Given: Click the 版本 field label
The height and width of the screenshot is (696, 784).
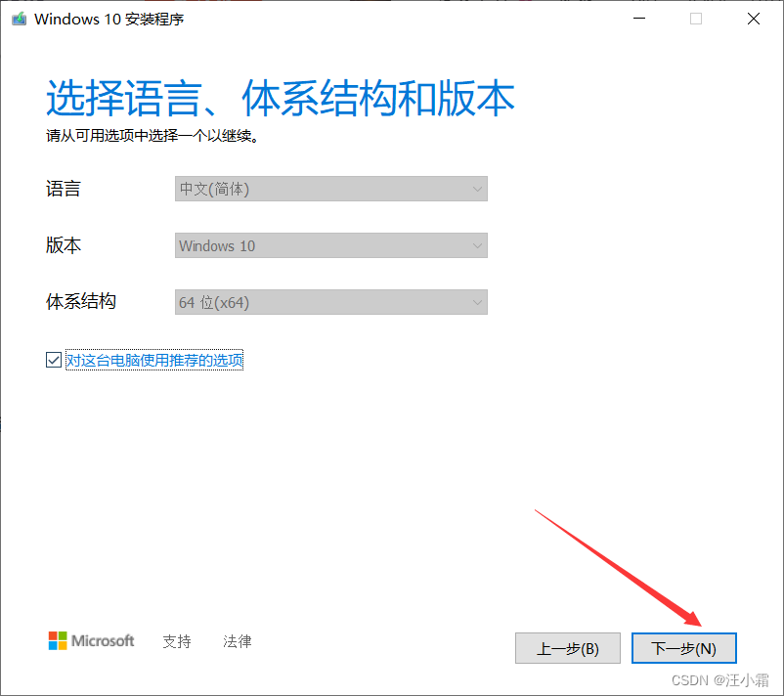Looking at the screenshot, I should pos(64,245).
